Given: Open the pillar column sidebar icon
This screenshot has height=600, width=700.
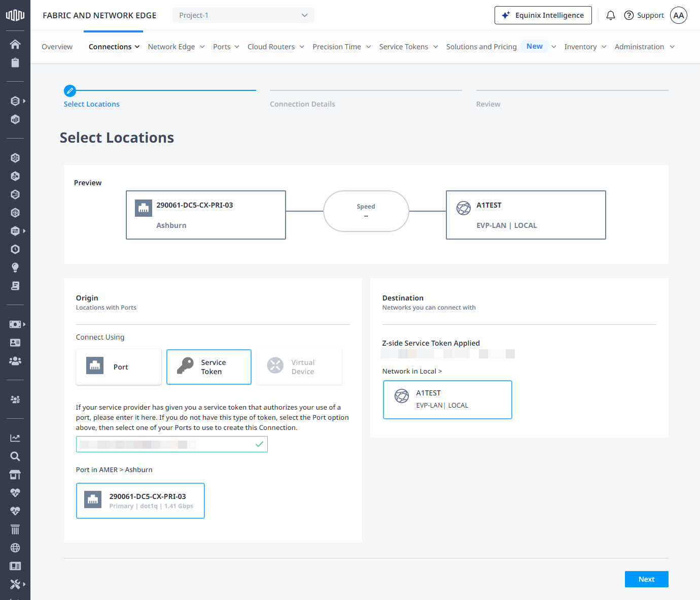Looking at the screenshot, I should coord(15,529).
